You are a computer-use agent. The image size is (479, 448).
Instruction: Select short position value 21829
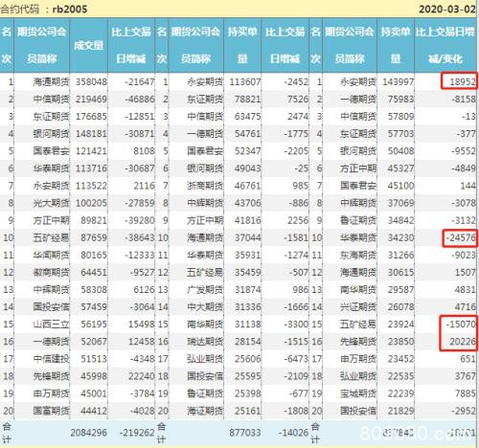[x=400, y=411]
